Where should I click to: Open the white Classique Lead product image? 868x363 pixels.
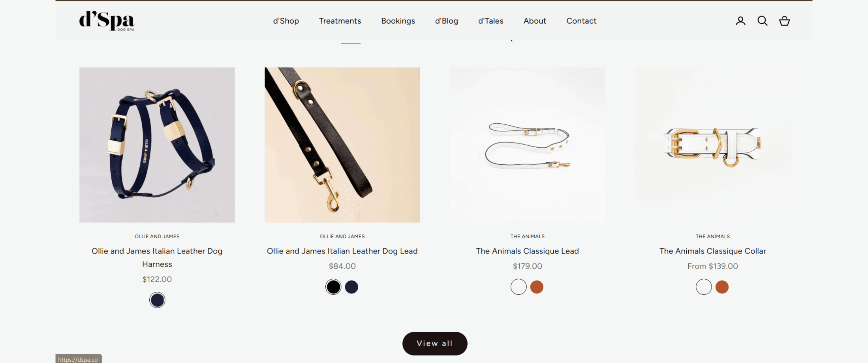pos(527,145)
